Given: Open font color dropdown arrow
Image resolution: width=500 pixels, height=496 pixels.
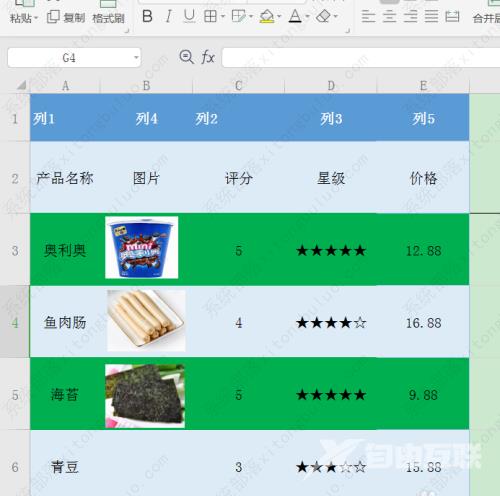Looking at the screenshot, I should pyautogui.click(x=307, y=16).
